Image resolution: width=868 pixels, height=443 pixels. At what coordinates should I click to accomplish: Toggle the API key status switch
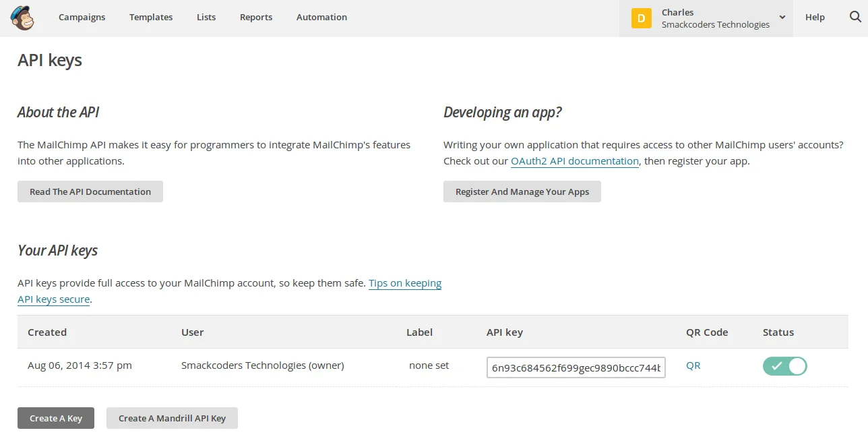coord(785,366)
